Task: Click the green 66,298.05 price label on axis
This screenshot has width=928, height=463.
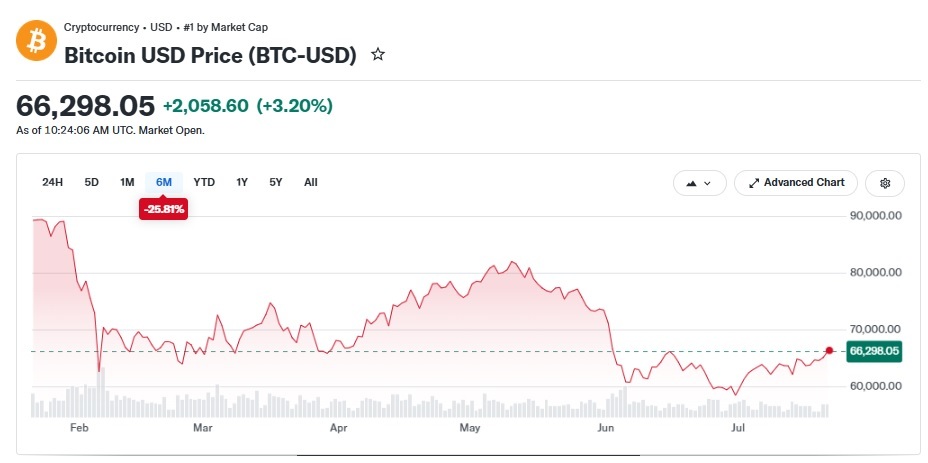Action: click(x=874, y=351)
